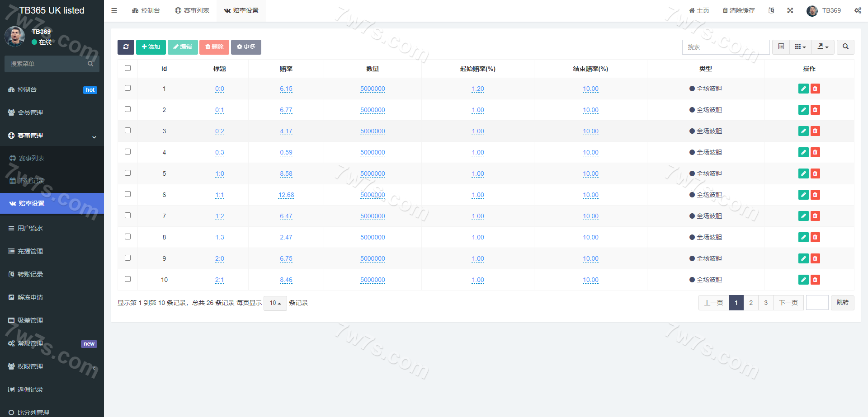Open the export data dropdown

823,47
